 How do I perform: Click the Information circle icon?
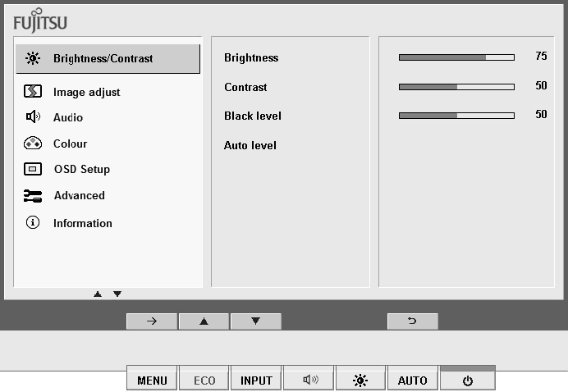coord(33,223)
